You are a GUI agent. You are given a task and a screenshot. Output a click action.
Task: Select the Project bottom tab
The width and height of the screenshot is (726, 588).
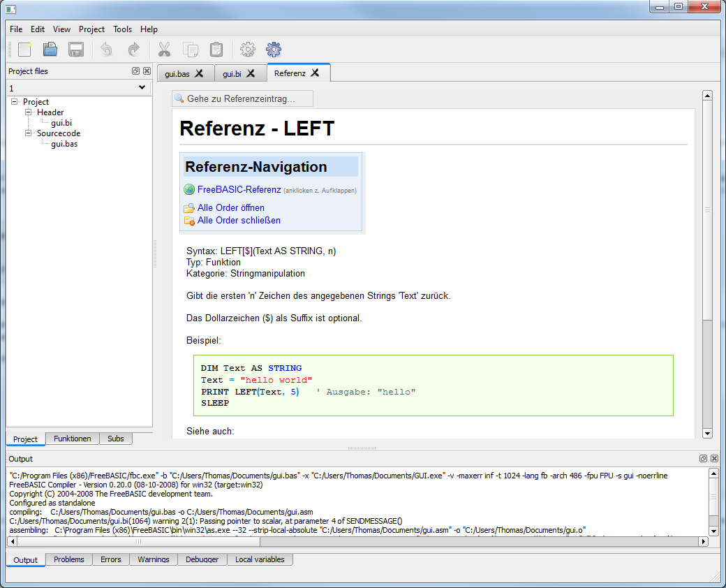coord(25,439)
